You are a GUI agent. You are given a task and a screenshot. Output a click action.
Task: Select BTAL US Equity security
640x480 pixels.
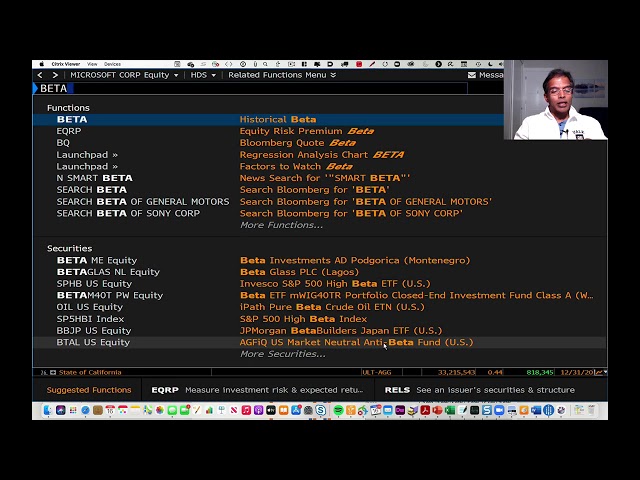tap(320, 342)
